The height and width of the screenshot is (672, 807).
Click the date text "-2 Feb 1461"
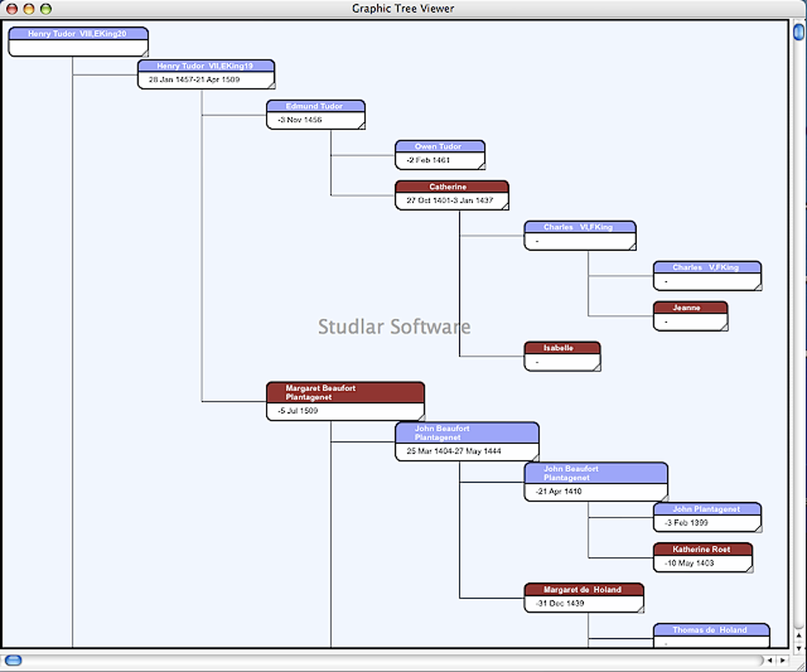(x=428, y=160)
